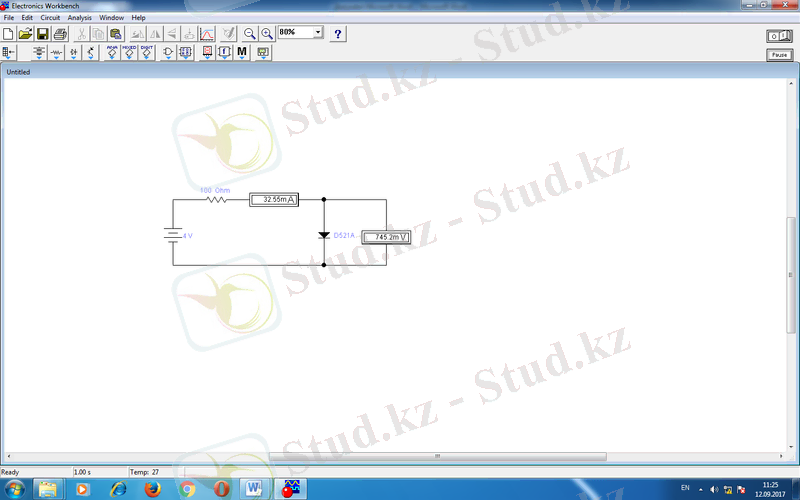Zoom in on the circuit

[267, 34]
